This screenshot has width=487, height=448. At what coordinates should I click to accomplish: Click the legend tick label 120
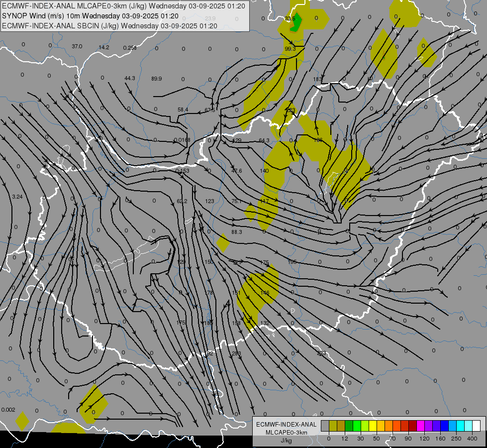click(424, 439)
